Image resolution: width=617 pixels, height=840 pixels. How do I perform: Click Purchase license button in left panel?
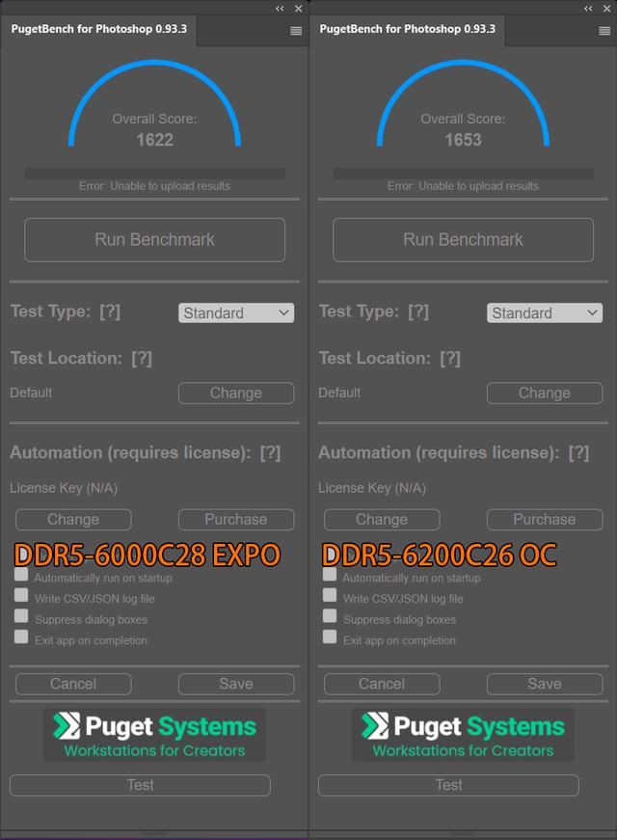(x=236, y=519)
